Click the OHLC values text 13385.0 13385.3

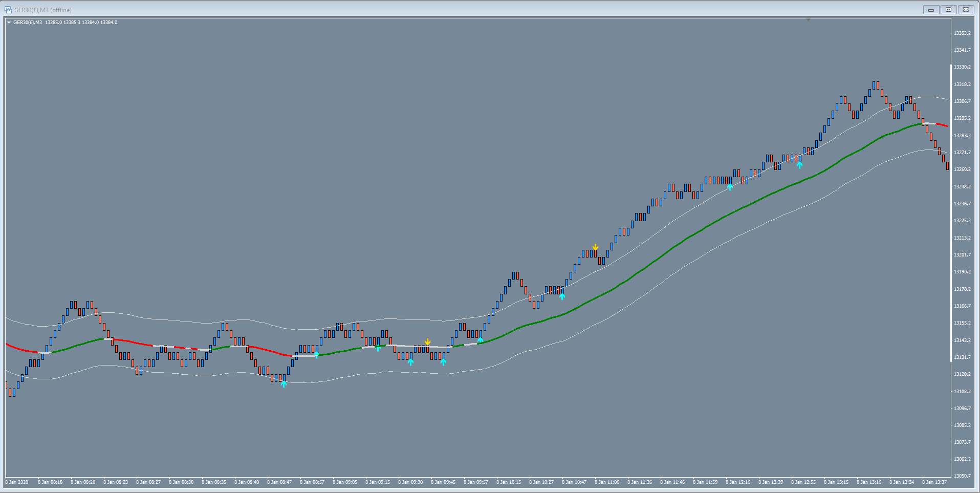[x=62, y=23]
